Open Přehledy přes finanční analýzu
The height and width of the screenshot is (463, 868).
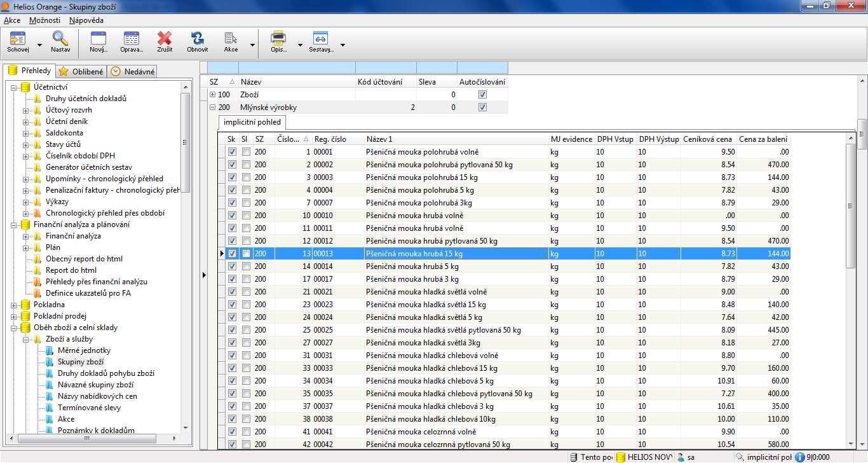[97, 282]
